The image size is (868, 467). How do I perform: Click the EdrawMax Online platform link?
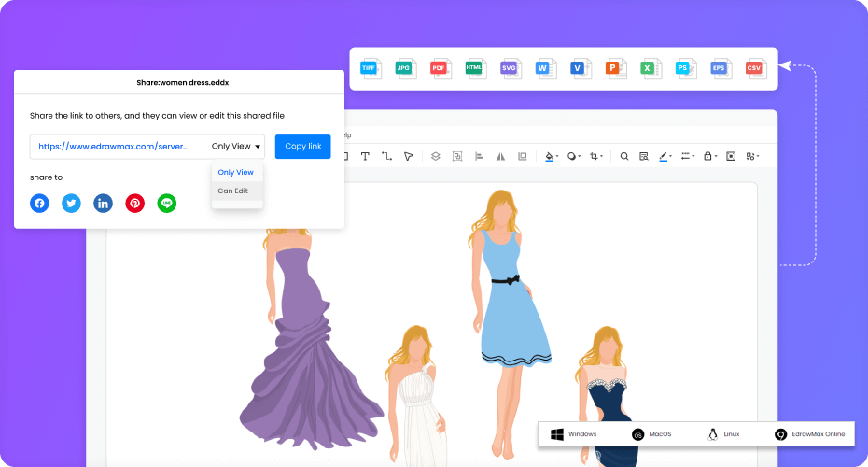click(810, 434)
